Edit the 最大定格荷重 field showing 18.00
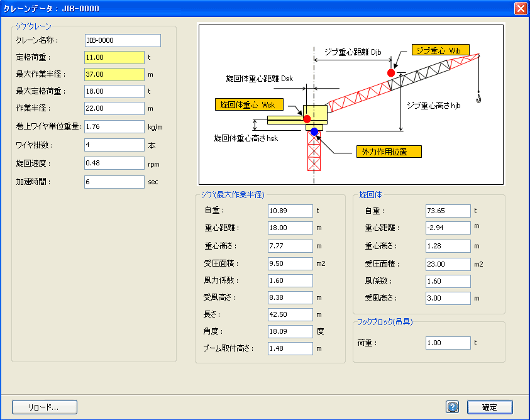 pos(114,91)
